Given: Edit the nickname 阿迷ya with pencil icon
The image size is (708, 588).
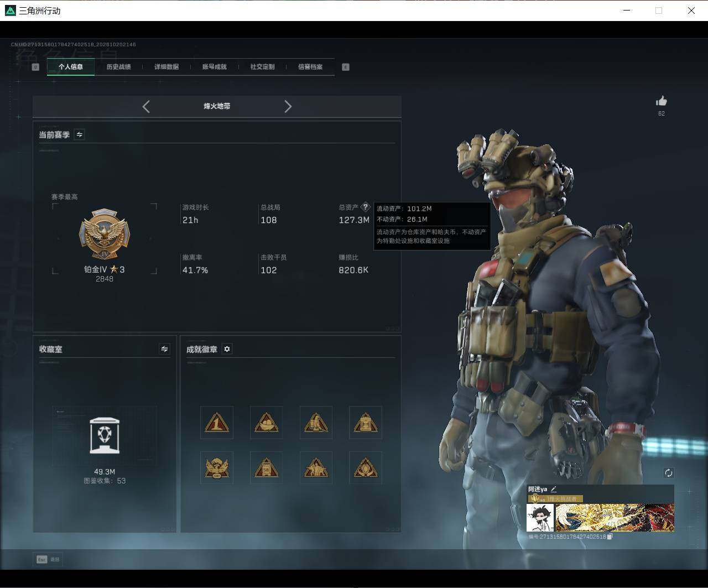Looking at the screenshot, I should [554, 489].
